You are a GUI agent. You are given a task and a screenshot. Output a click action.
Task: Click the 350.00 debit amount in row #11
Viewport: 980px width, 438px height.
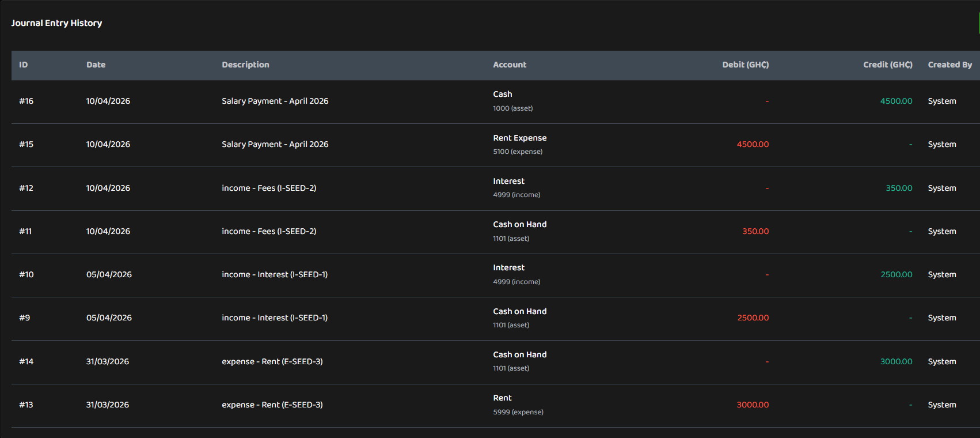[755, 231]
